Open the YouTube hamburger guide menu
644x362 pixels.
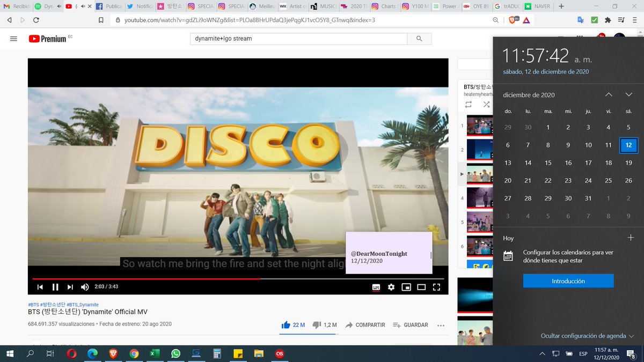[13, 39]
